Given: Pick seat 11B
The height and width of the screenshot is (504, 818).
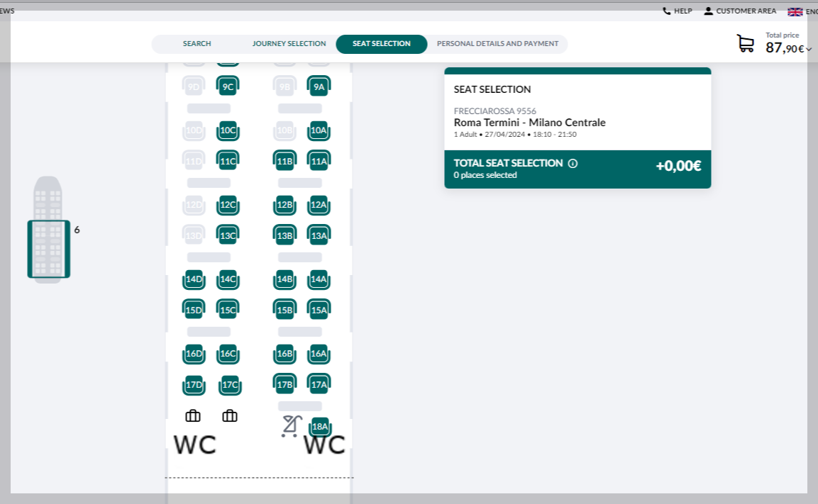Looking at the screenshot, I should [x=284, y=160].
